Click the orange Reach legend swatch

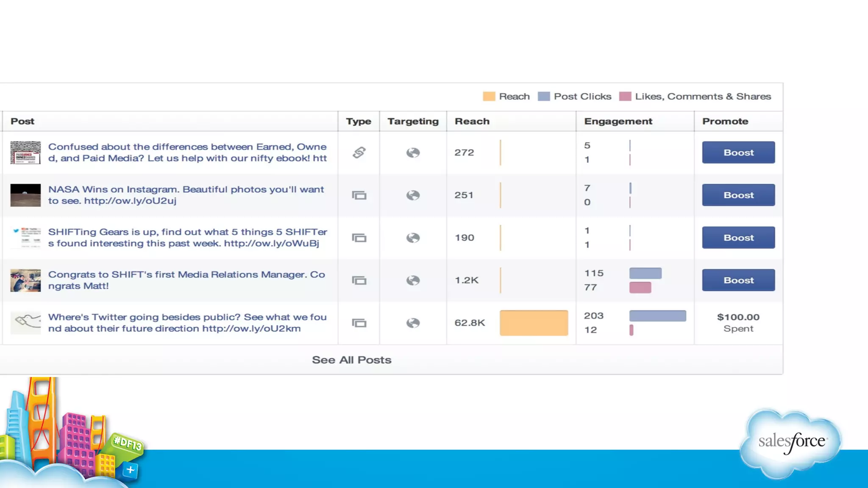[x=489, y=97]
